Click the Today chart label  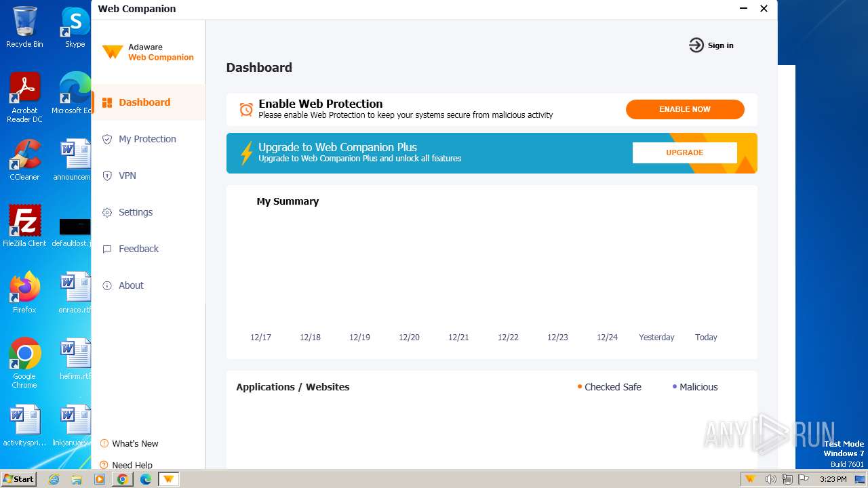(x=706, y=337)
